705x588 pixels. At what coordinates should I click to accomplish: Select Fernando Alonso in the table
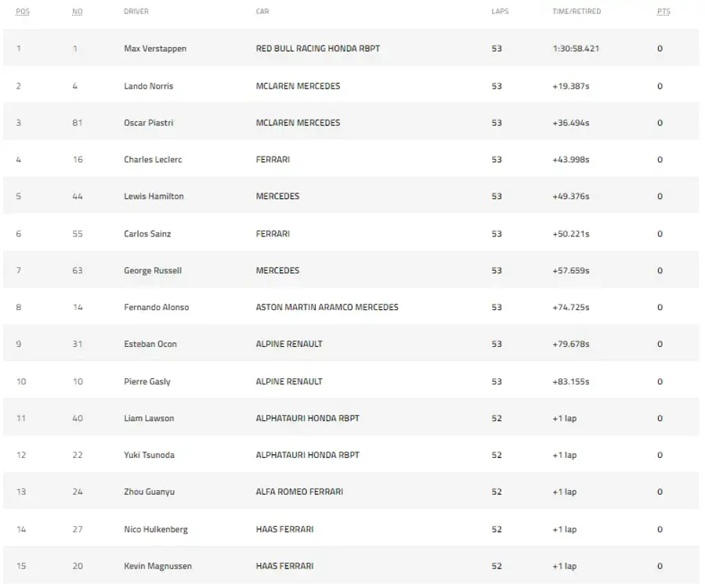click(157, 308)
